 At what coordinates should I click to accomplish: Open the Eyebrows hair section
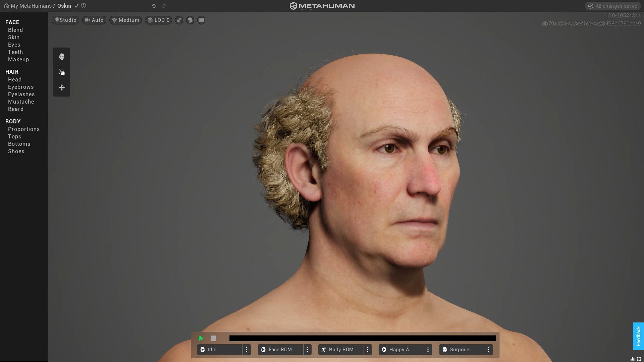[21, 87]
